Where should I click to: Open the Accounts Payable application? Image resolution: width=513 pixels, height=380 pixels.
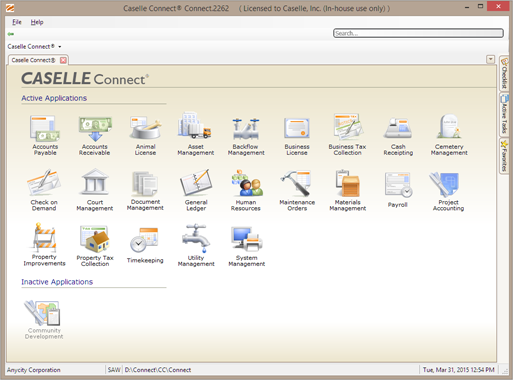click(x=45, y=135)
